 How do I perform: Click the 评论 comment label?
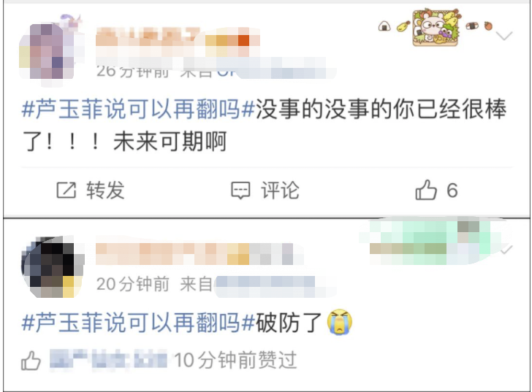(x=280, y=190)
